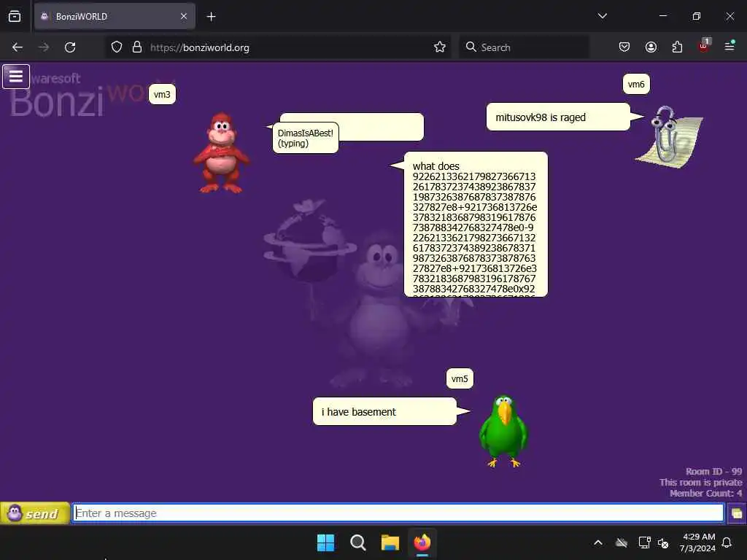
Task: Open muted volume tray icon
Action: pyautogui.click(x=663, y=542)
